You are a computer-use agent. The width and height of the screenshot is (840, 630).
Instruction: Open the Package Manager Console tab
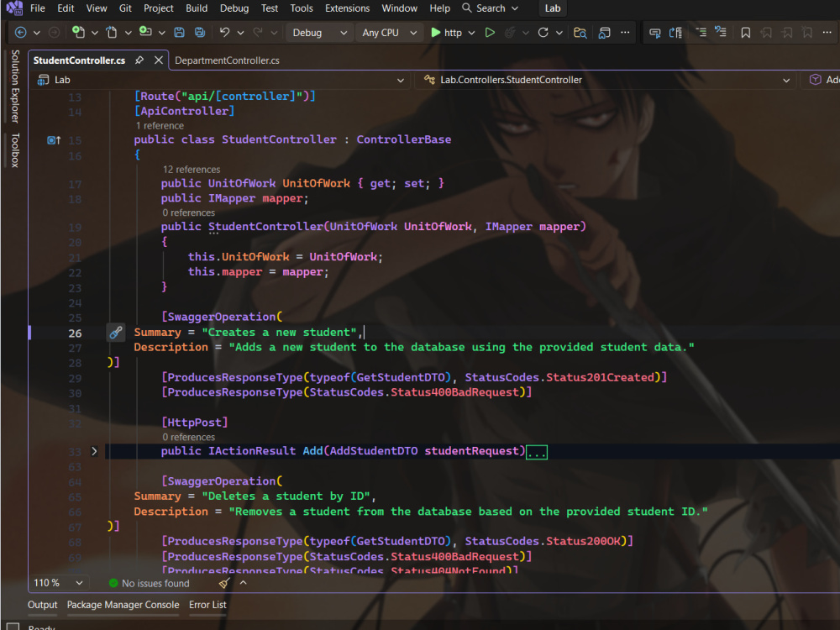(123, 605)
